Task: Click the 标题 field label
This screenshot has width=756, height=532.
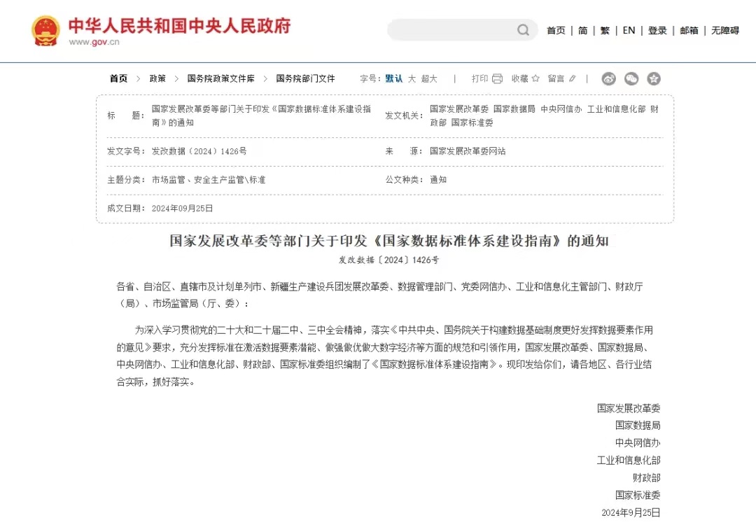Action: (x=125, y=115)
